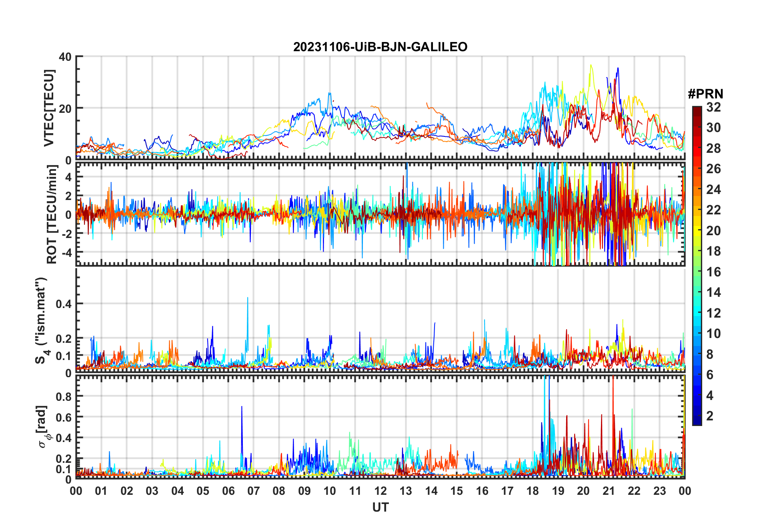Click colorbar tick label 28
The image size is (761, 532).
(x=713, y=148)
